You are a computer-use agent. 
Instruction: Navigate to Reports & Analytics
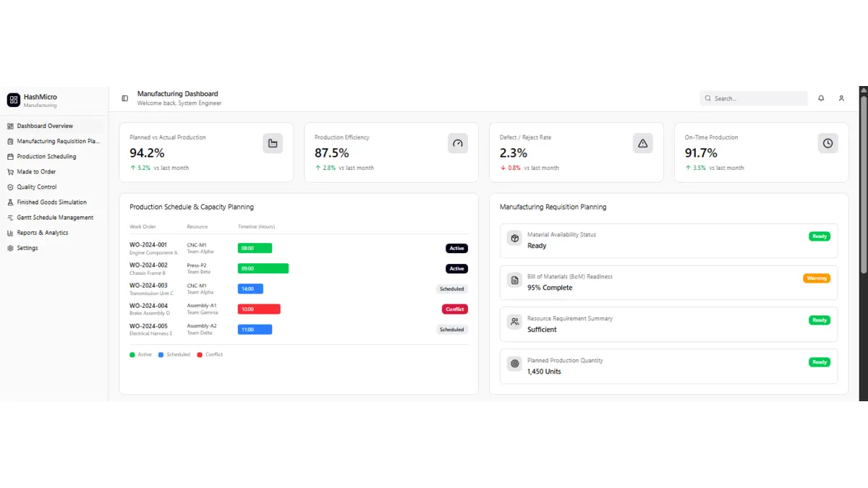[x=42, y=233]
